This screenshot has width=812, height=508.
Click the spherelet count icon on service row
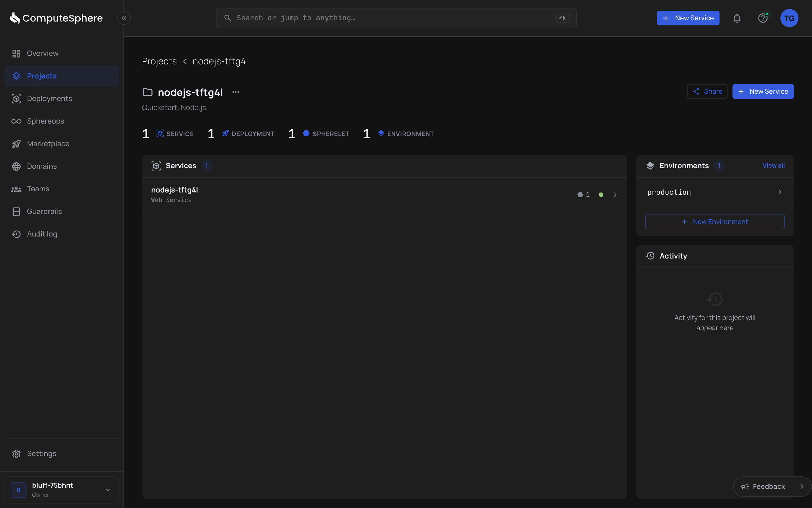click(x=580, y=194)
